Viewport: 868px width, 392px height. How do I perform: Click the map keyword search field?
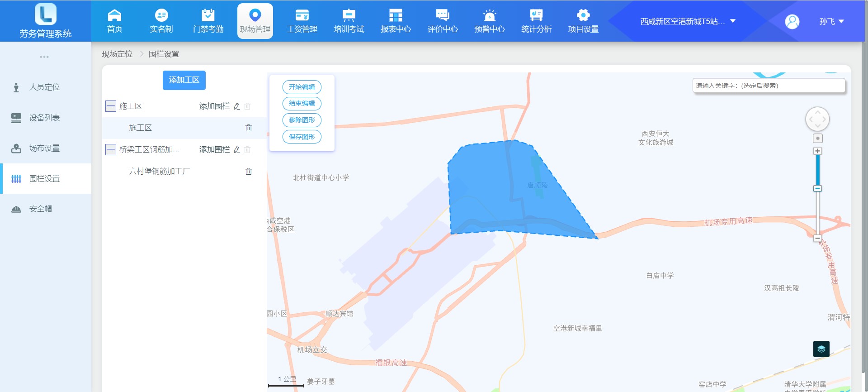769,86
